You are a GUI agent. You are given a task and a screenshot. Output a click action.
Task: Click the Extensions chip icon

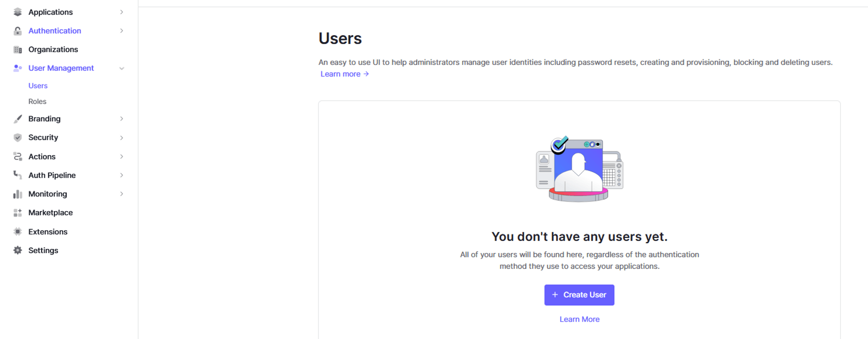coord(17,232)
